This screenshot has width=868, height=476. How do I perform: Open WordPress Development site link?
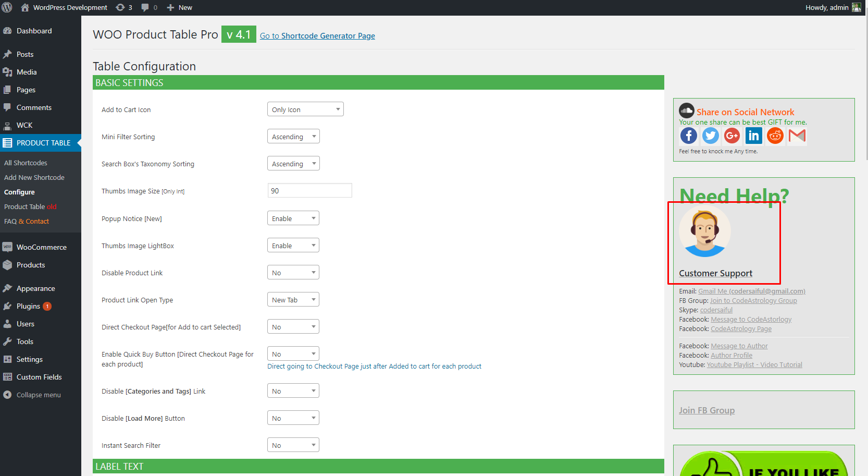pyautogui.click(x=64, y=7)
